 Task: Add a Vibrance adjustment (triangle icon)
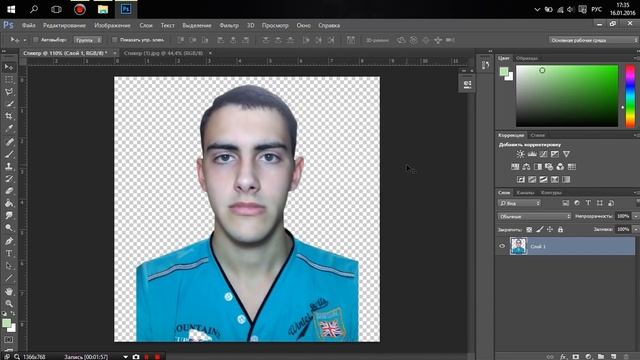[566, 154]
